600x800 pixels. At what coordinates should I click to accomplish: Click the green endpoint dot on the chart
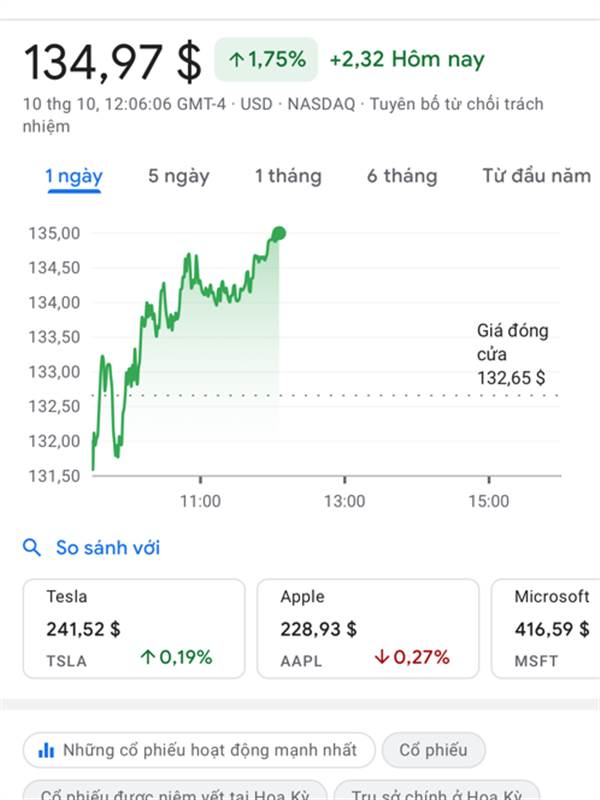[x=278, y=233]
